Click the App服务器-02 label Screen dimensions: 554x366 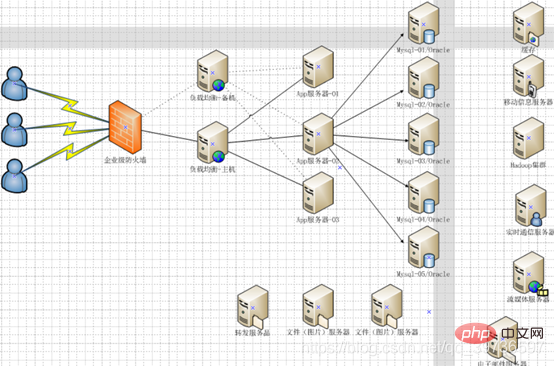(318, 161)
